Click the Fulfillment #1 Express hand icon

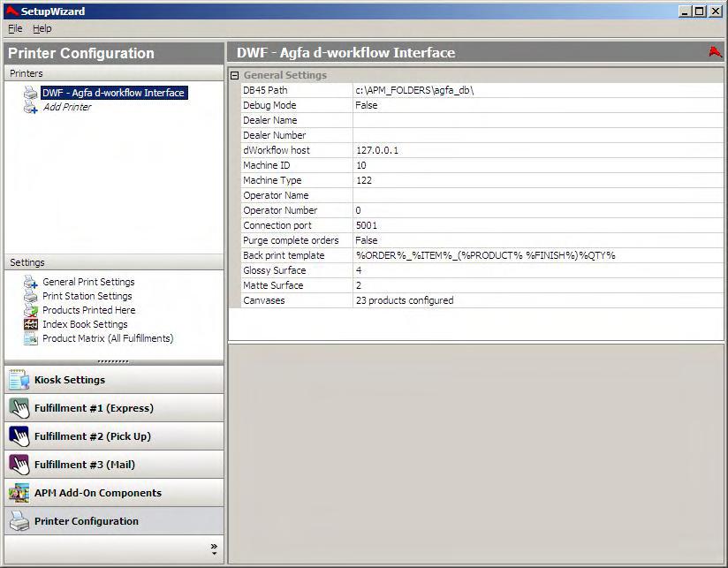click(19, 408)
